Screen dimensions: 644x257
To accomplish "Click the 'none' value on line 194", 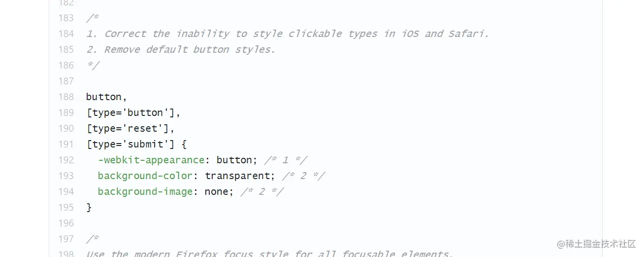I will pyautogui.click(x=217, y=191).
